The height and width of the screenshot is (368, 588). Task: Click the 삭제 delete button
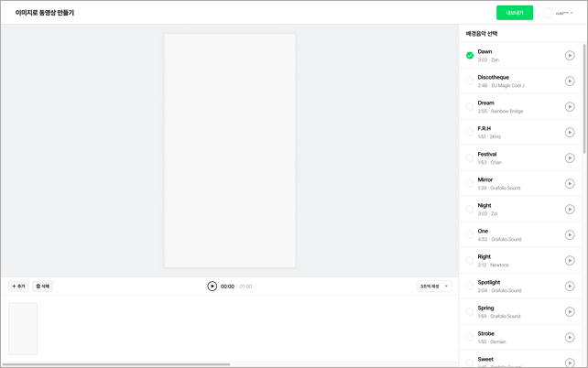click(43, 287)
